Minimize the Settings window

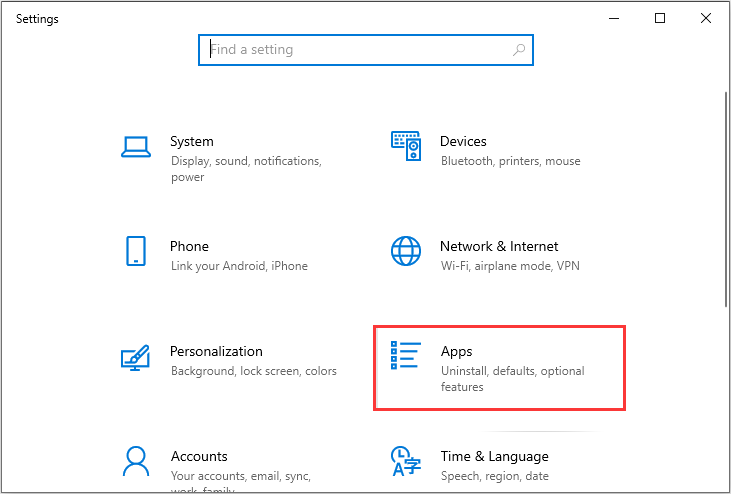(614, 18)
